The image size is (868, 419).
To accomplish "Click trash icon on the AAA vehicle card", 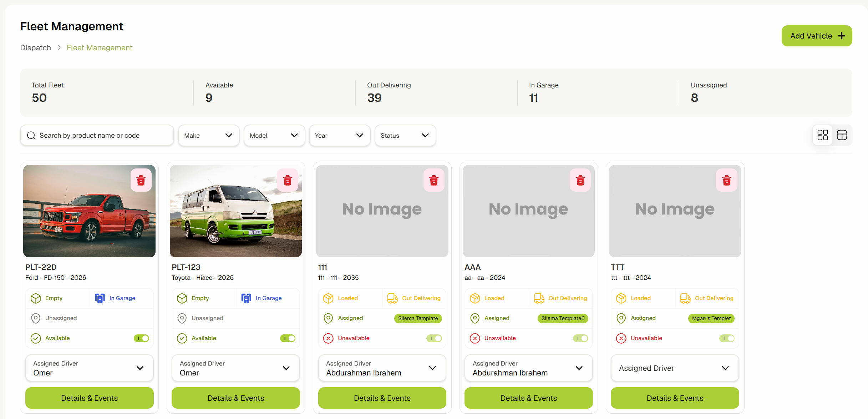I will [580, 180].
